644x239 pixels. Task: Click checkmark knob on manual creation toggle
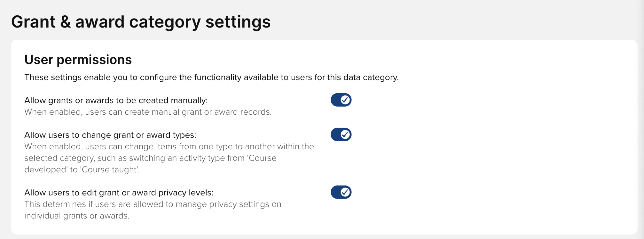[345, 100]
